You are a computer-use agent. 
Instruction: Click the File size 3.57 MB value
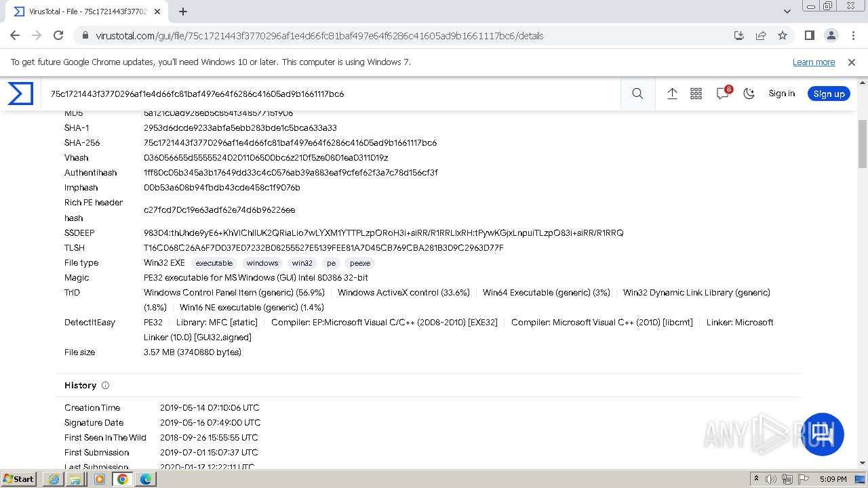click(x=193, y=352)
